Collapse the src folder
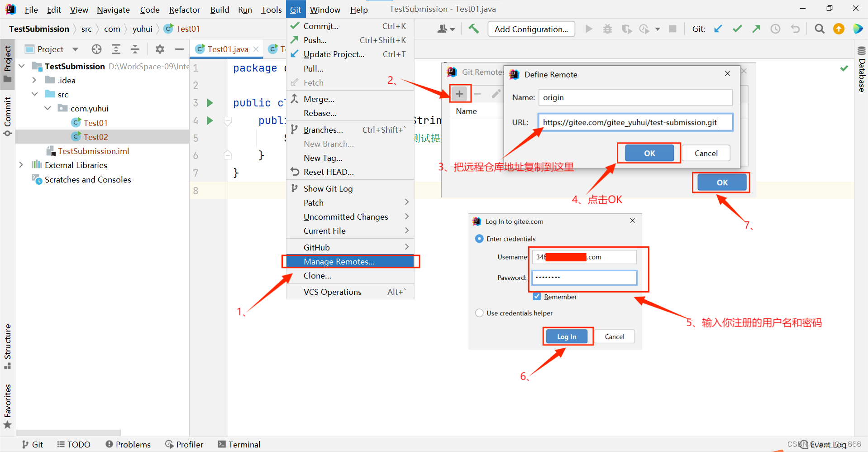The image size is (868, 452). tap(34, 94)
